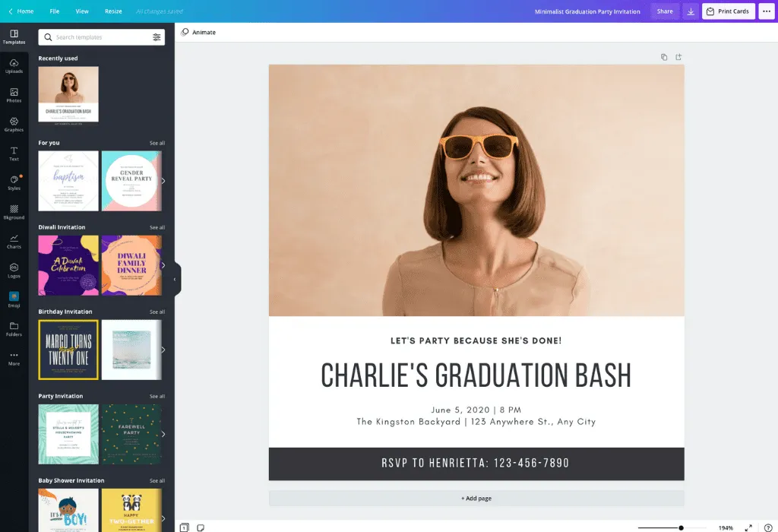Click See all for Baby Shower Invitation
Image resolution: width=778 pixels, height=532 pixels.
(157, 480)
